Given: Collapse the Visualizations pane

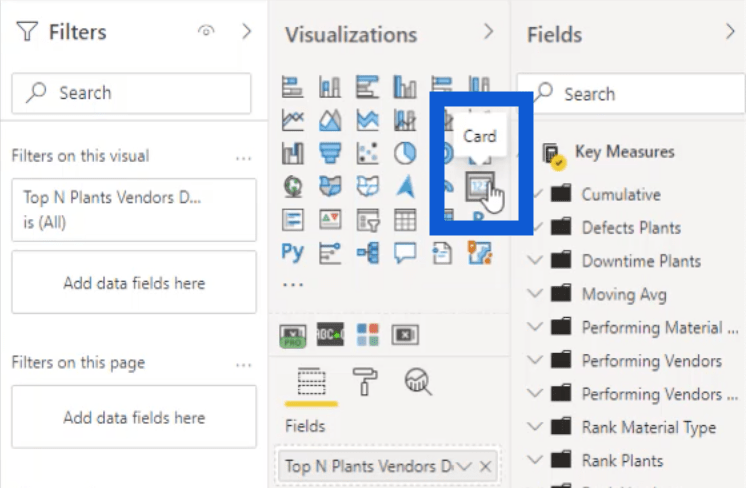Looking at the screenshot, I should click(x=489, y=32).
